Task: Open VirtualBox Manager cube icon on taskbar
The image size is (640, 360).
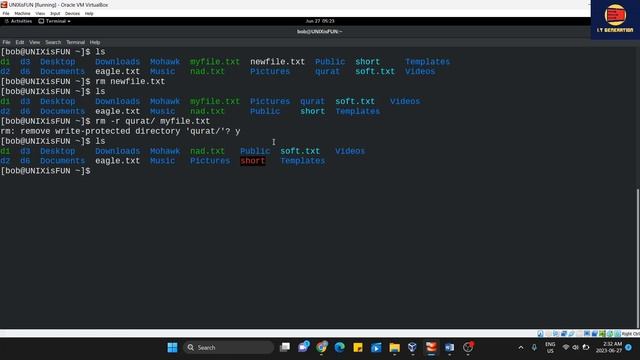Action: click(412, 347)
